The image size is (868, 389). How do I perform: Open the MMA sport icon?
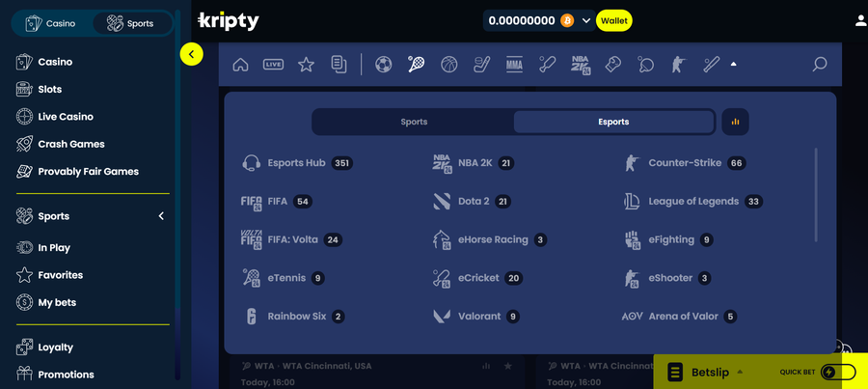coord(514,65)
